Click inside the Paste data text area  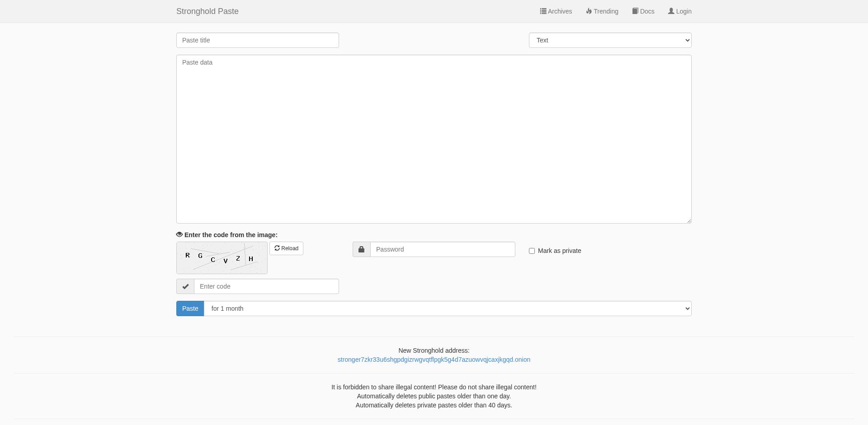[x=434, y=139]
